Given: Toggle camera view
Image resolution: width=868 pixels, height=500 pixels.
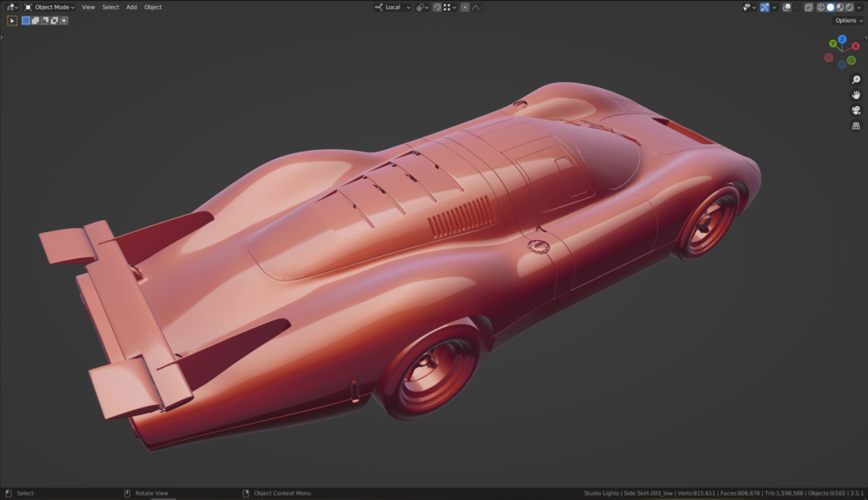Looking at the screenshot, I should (x=856, y=110).
